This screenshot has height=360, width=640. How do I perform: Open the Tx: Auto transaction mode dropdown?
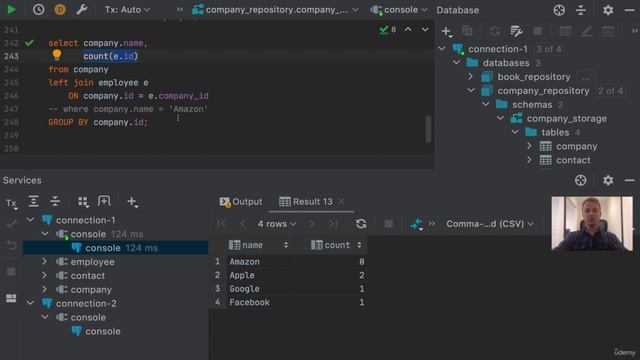[127, 9]
